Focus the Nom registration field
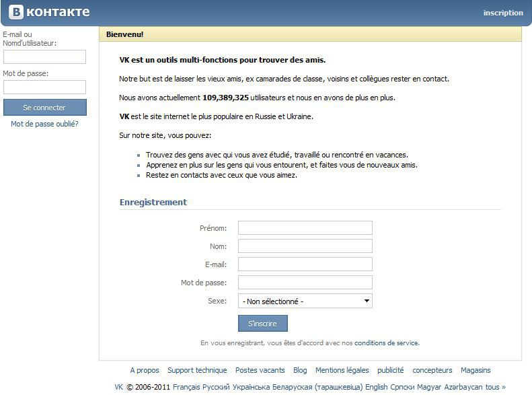This screenshot has height=395, width=532. click(x=305, y=246)
